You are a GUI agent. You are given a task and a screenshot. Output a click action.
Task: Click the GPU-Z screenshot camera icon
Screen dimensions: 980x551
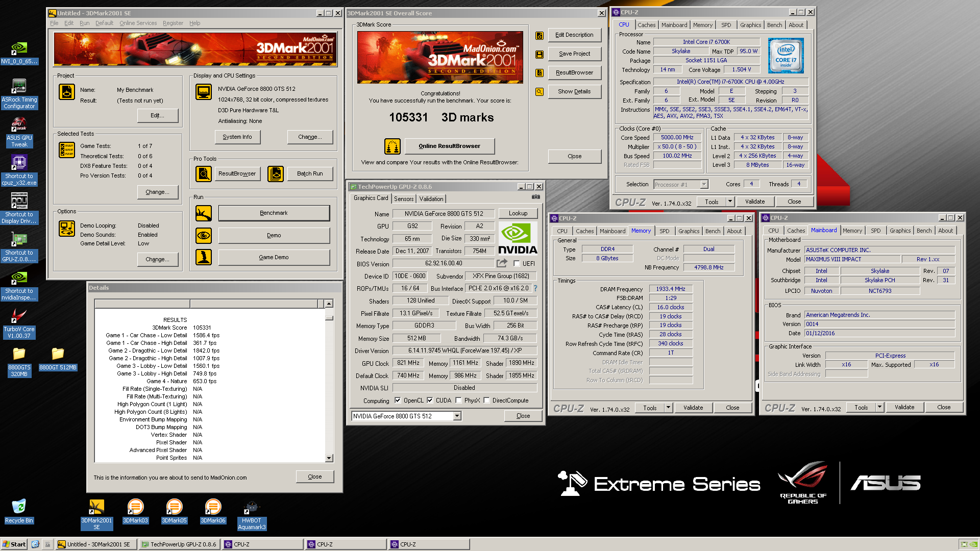(x=535, y=196)
